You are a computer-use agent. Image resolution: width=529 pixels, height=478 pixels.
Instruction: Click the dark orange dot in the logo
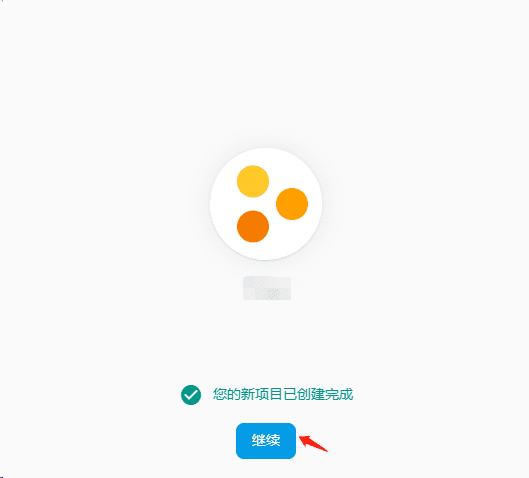point(253,226)
